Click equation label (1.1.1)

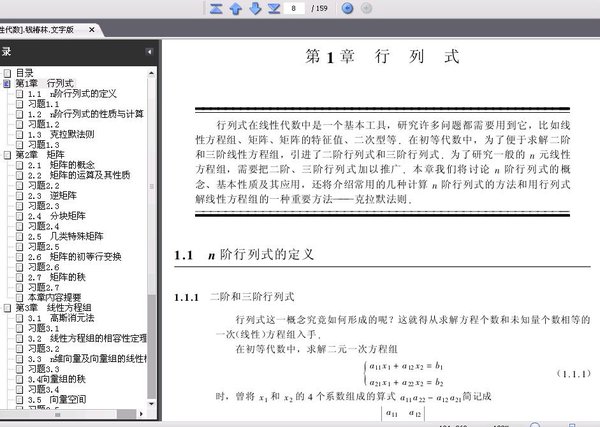pos(574,374)
